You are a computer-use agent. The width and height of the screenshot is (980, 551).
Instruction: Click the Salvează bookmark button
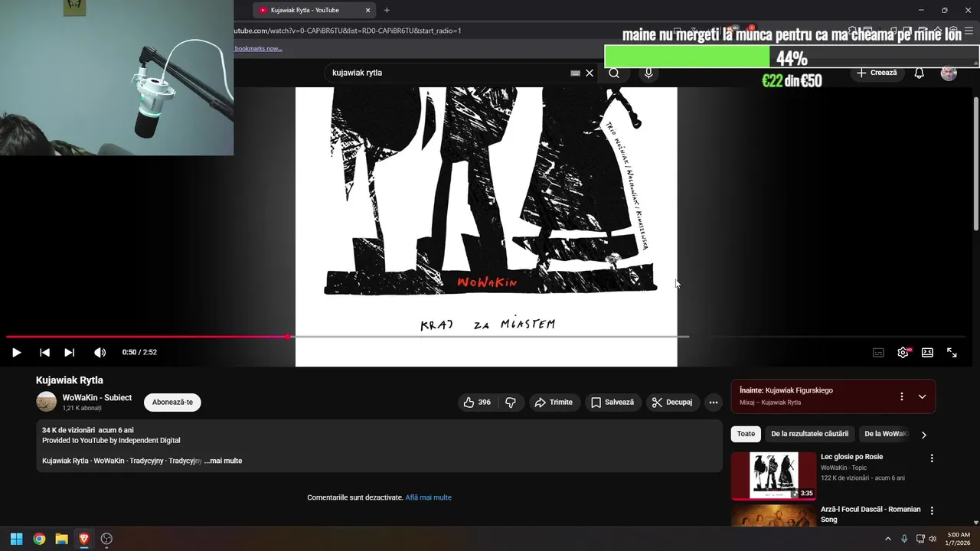612,402
